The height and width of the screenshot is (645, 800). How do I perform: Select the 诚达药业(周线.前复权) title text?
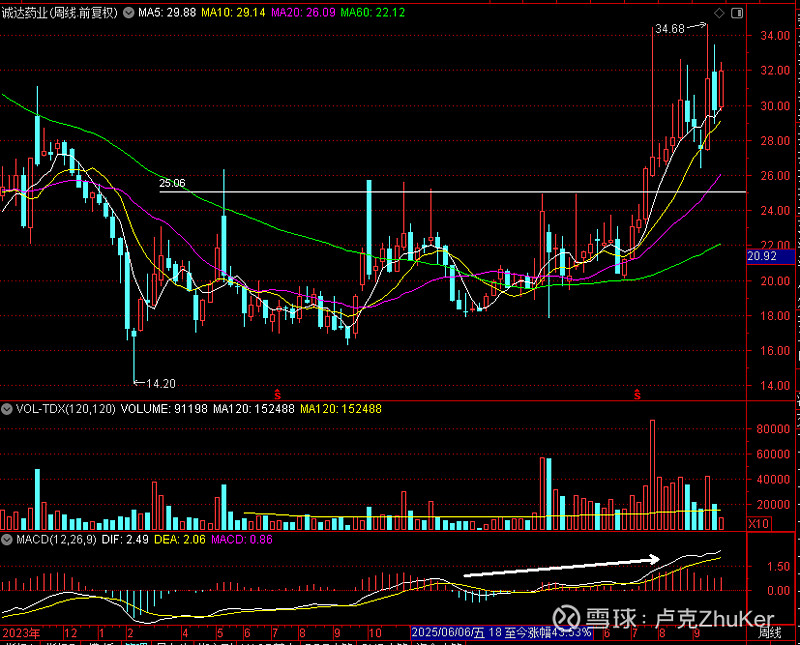point(60,13)
